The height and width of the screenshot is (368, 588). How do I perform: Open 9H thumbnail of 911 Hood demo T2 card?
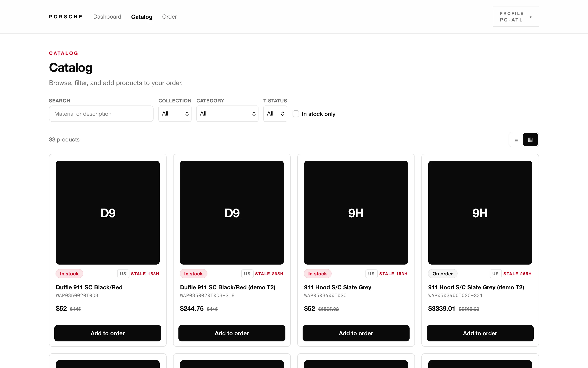[480, 212]
